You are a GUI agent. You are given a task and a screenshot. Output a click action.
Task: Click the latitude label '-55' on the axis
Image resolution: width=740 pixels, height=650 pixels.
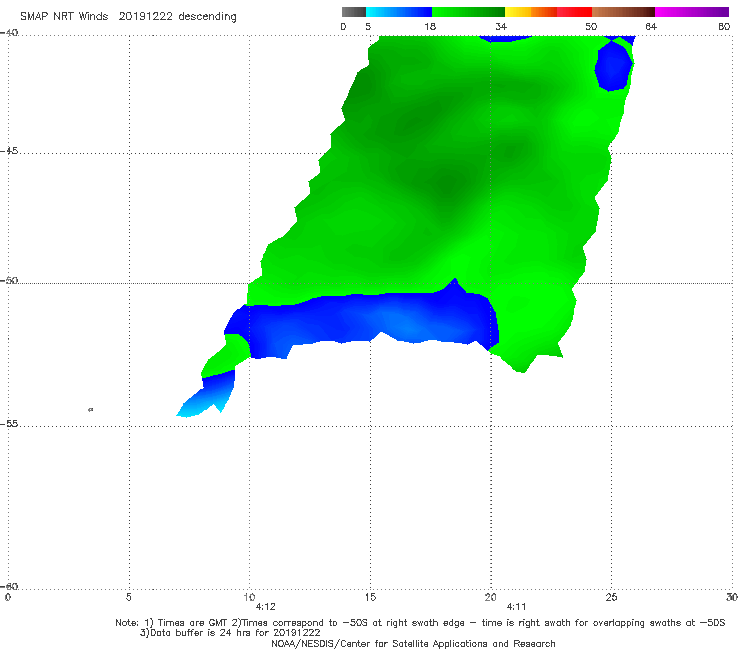click(9, 424)
